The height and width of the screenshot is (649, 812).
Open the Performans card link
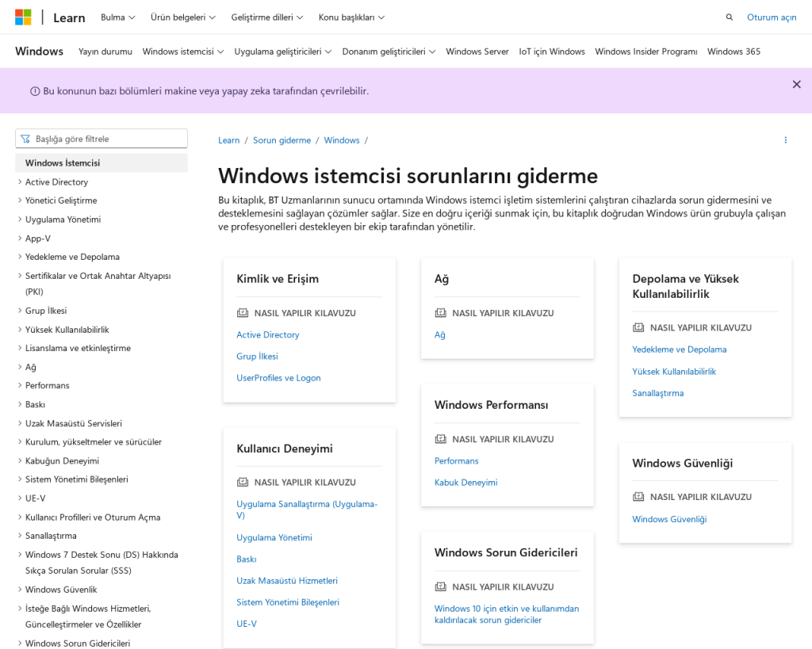pos(456,460)
